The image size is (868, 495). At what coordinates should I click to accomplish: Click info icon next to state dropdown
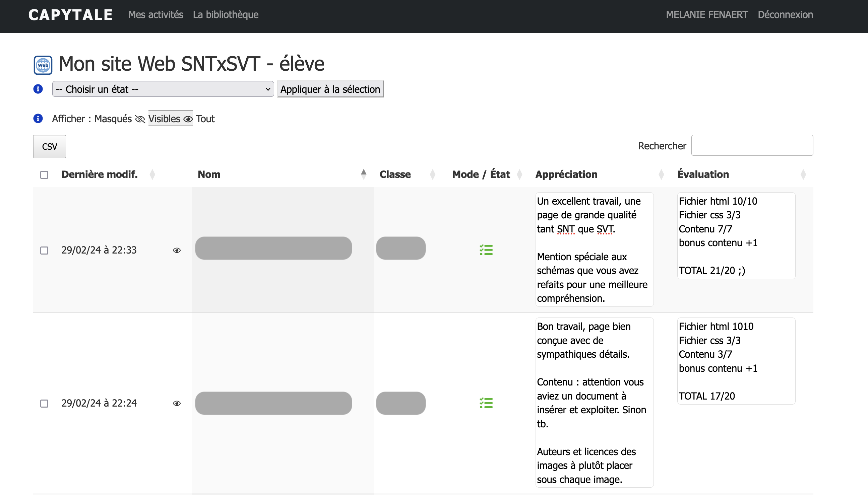tap(38, 89)
